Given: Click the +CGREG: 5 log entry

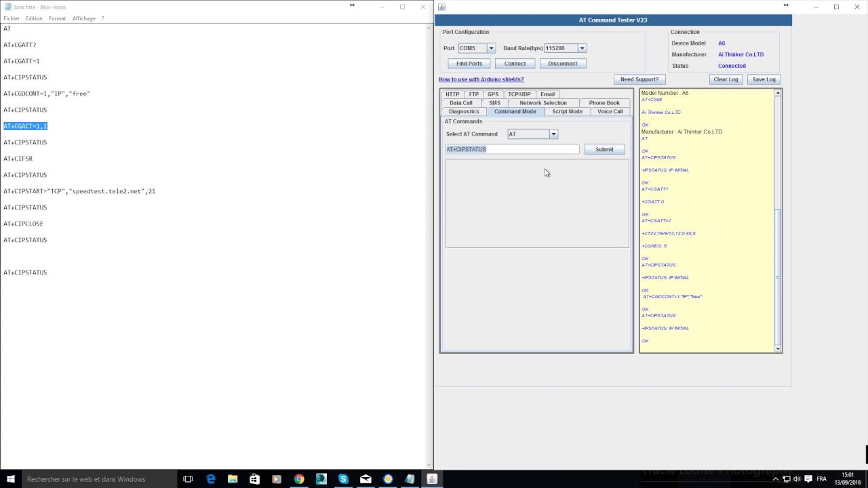Looking at the screenshot, I should tap(654, 246).
